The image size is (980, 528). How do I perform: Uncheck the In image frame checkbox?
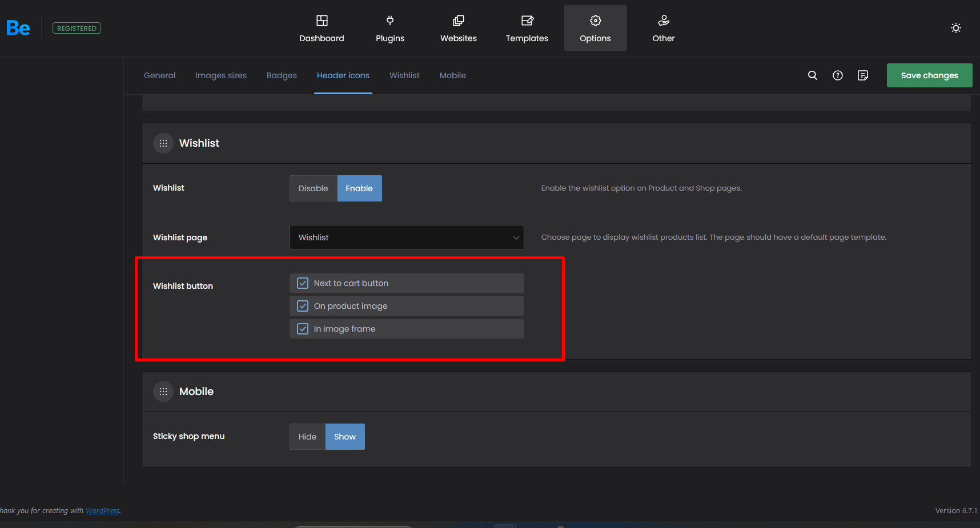tap(303, 329)
